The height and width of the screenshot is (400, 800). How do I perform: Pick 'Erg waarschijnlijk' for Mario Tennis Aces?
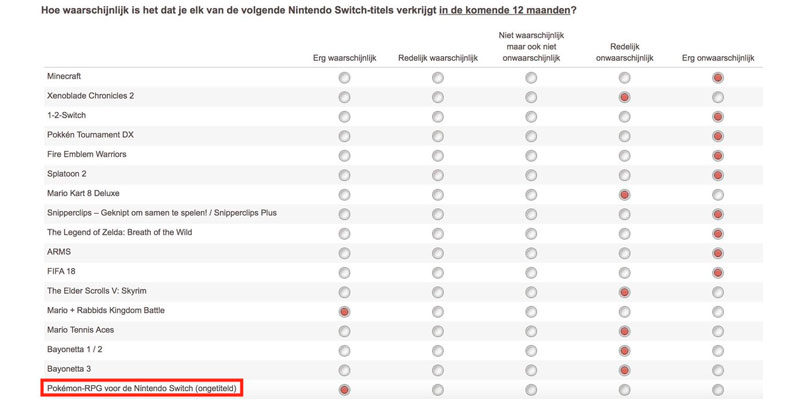coord(344,331)
